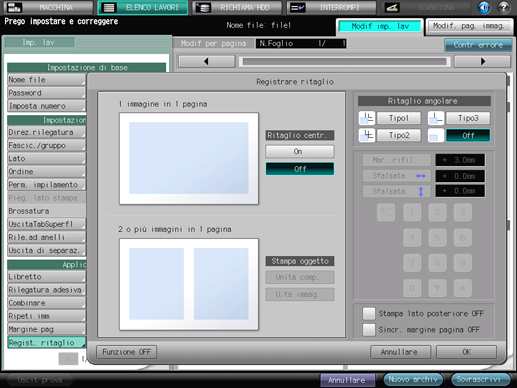Click the corner crop Off icon

point(436,135)
